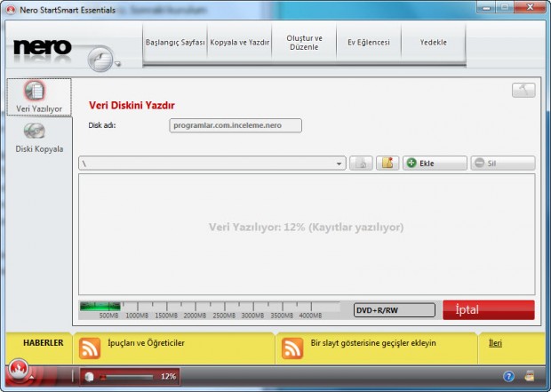Go to the Yedekle tab
The image size is (551, 392).
tap(434, 43)
